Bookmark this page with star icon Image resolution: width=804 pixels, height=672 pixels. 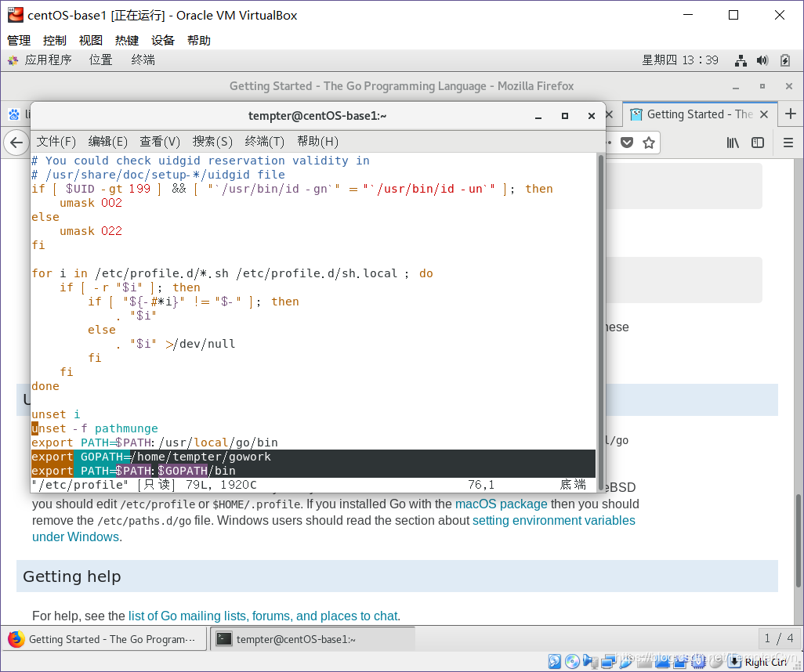[649, 143]
